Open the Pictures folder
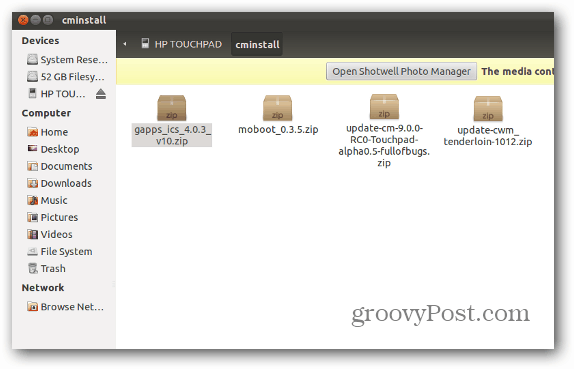The image size is (574, 369). 52,217
